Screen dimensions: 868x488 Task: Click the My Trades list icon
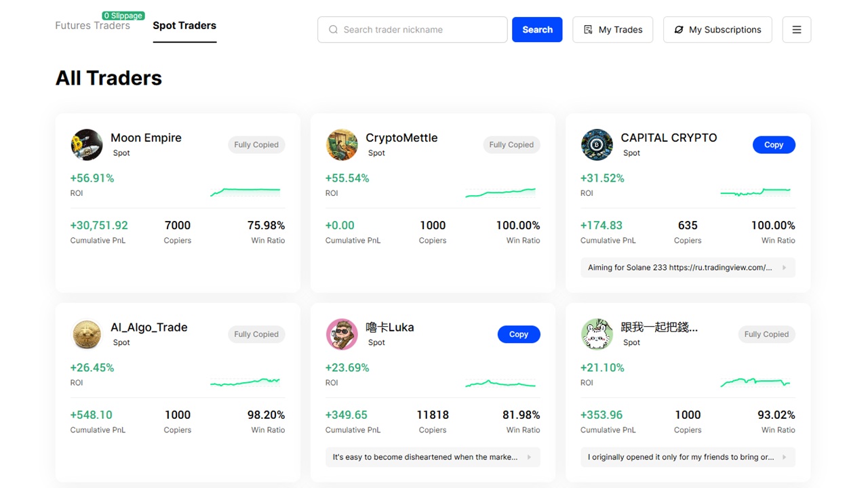[x=588, y=30]
